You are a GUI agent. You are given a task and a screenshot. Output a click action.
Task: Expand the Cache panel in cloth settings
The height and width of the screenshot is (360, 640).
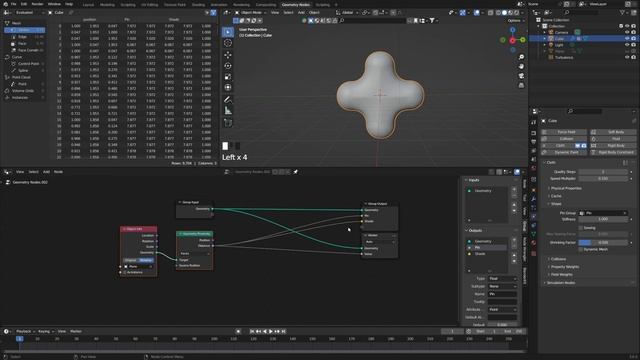[556, 196]
